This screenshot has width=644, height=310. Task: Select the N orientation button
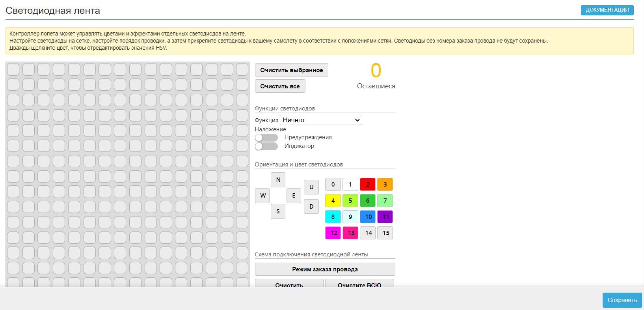point(278,180)
